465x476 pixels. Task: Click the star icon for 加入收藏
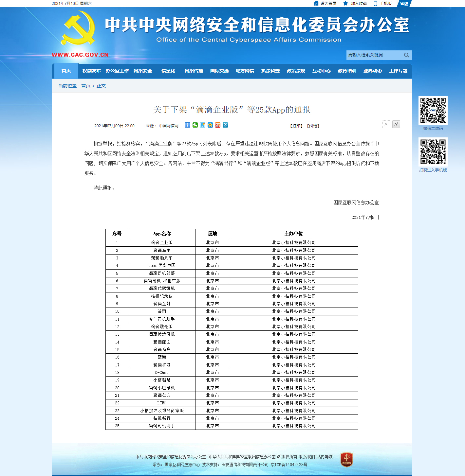click(x=345, y=3)
